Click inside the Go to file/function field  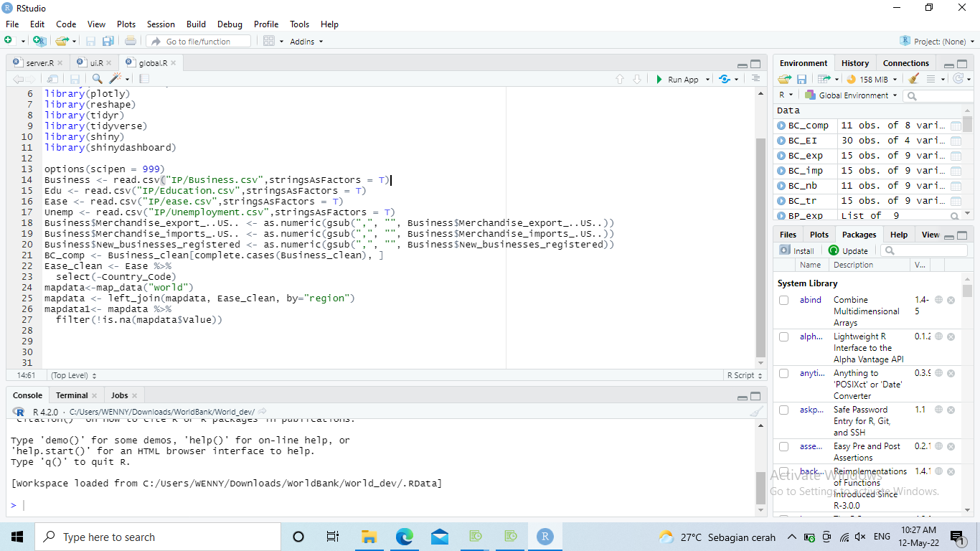click(201, 41)
